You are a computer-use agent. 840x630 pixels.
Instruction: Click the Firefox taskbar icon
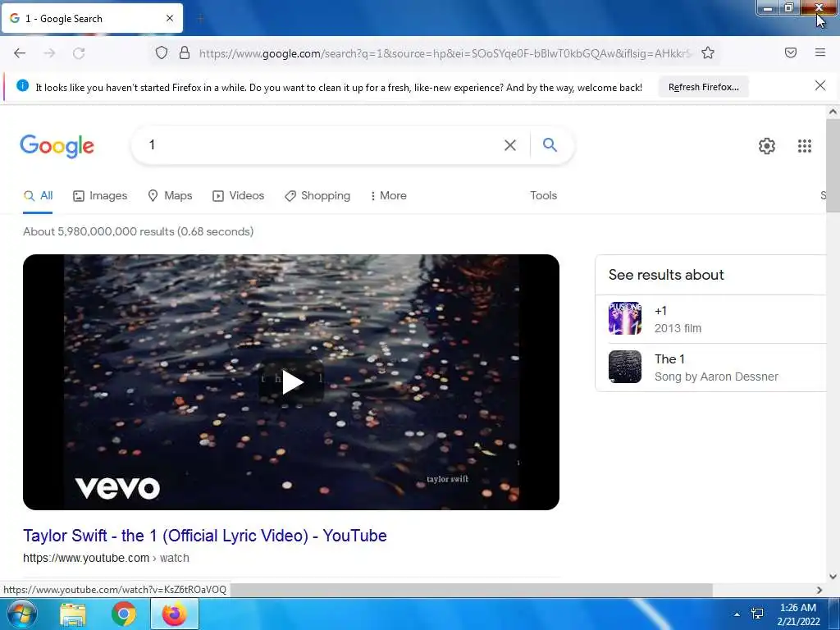[x=175, y=614]
